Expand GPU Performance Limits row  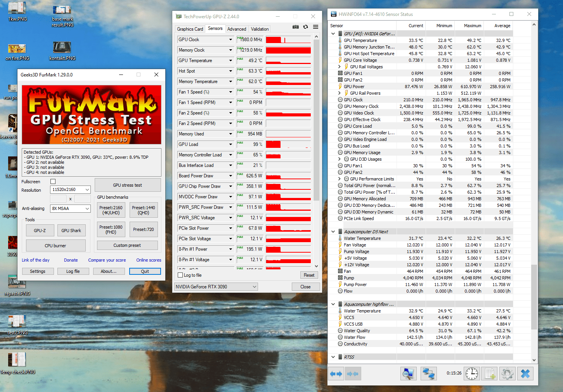340,179
